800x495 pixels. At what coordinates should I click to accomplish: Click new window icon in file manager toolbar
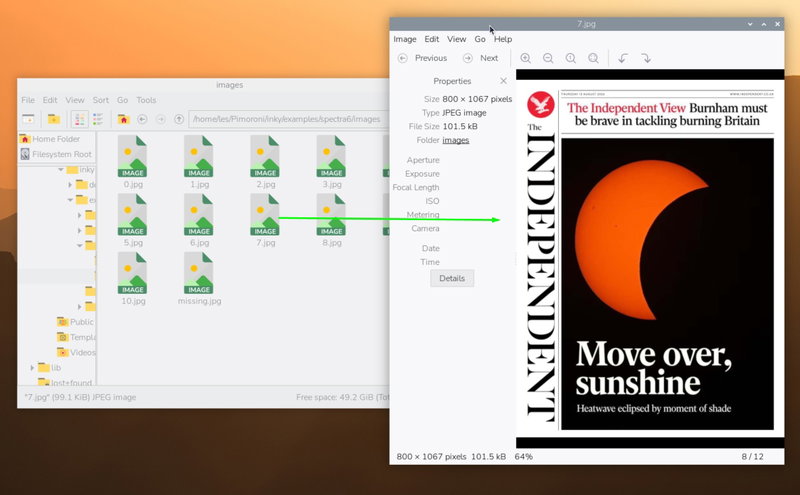(x=29, y=119)
